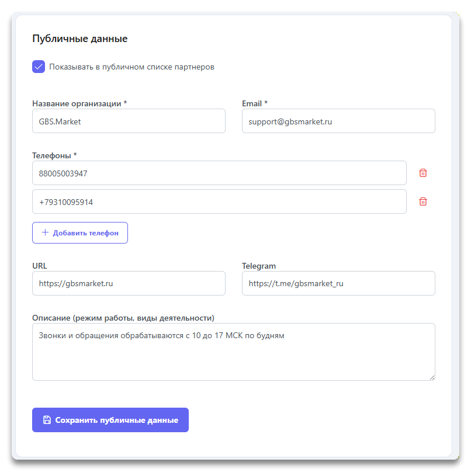Viewport: 471px width, 476px height.
Task: Click the 'Telegram' field label
Action: (258, 266)
